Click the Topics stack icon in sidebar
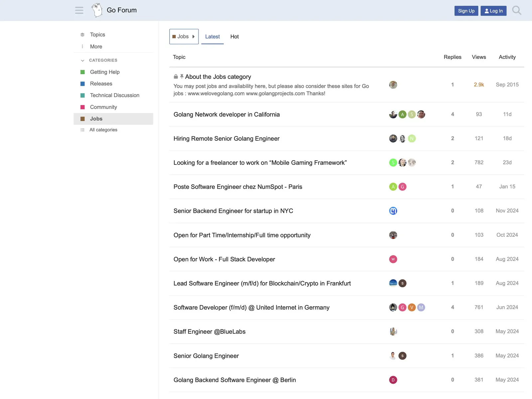This screenshot has height=399, width=532. click(x=82, y=35)
